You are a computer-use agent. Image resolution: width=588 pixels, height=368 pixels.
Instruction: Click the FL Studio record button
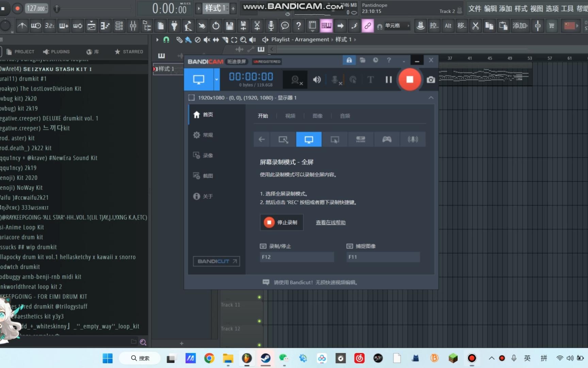point(17,9)
